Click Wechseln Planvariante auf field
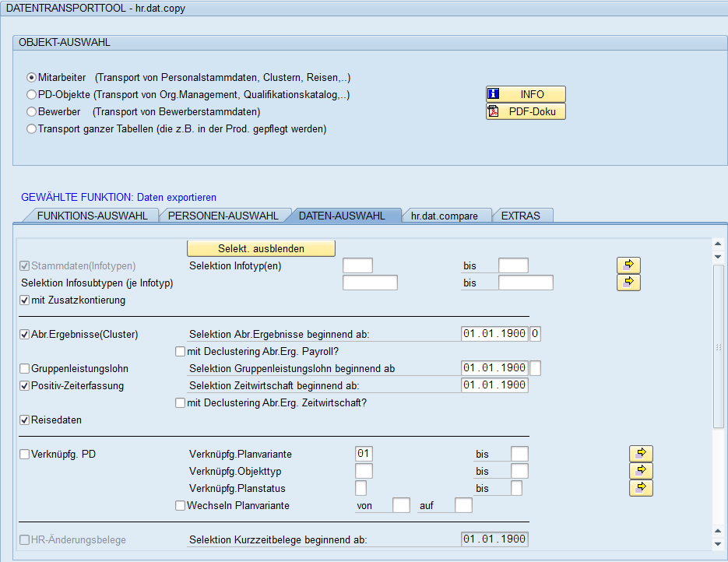 coord(463,505)
